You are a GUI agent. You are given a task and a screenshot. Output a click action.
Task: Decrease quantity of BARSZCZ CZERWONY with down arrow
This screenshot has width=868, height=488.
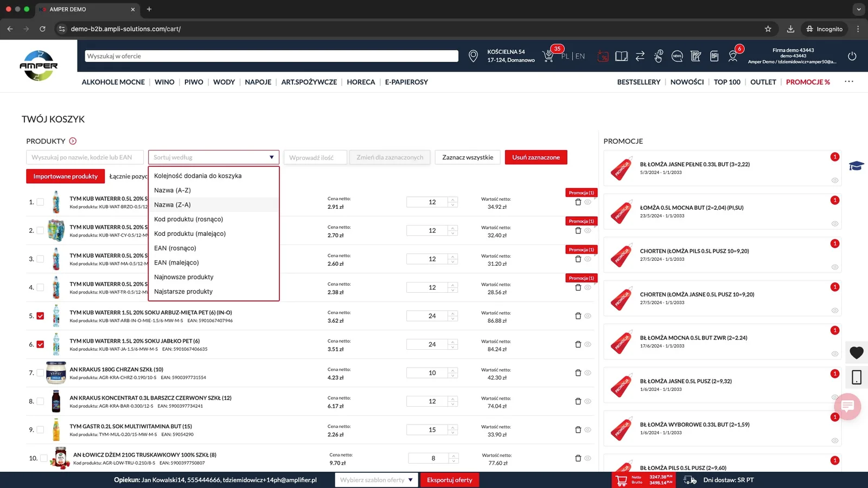(x=453, y=404)
